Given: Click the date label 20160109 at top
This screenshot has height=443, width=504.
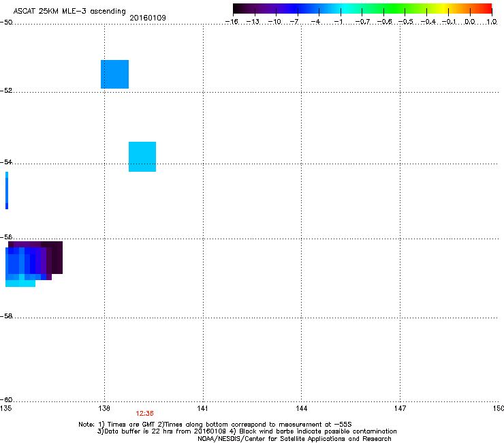Looking at the screenshot, I should coord(148,18).
